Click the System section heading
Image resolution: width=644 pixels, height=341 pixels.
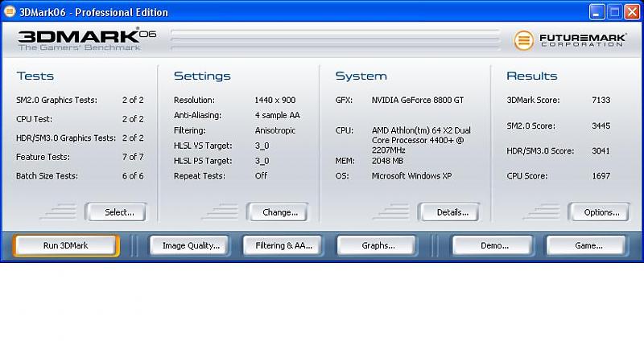[x=361, y=76]
